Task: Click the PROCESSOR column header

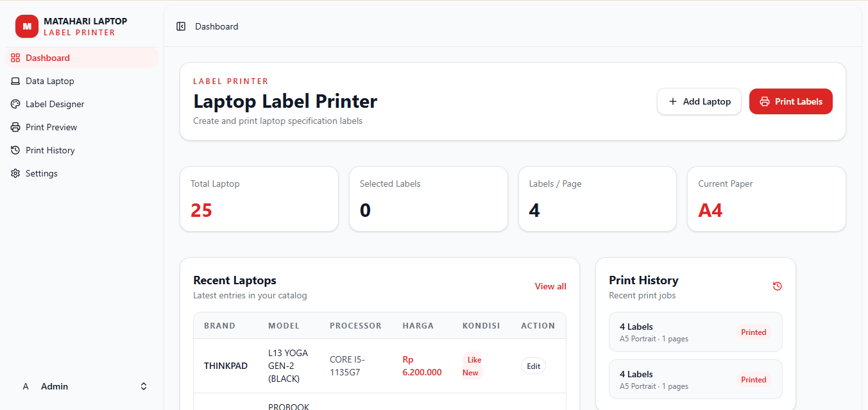Action: [355, 325]
